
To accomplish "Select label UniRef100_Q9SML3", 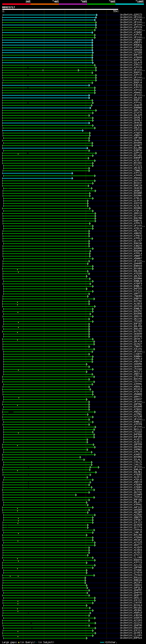I will [131, 118].
